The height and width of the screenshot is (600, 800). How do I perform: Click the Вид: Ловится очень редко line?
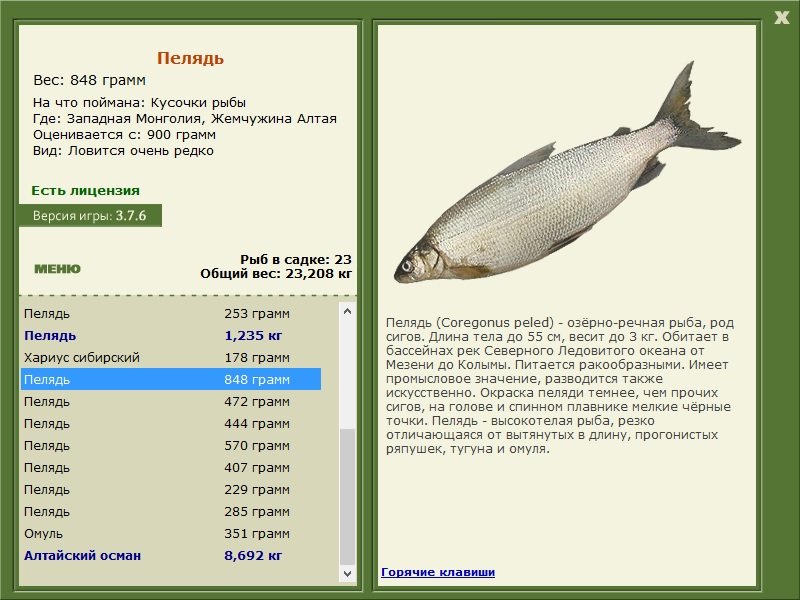[123, 151]
